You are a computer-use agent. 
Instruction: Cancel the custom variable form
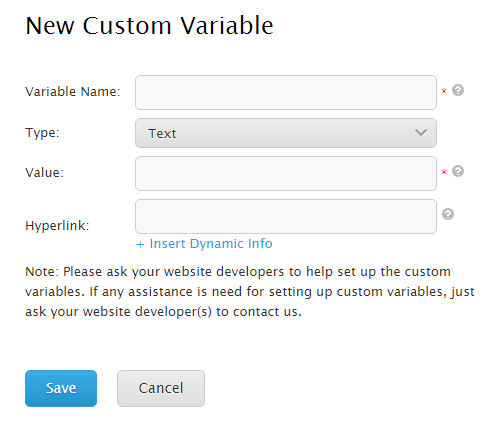(161, 388)
